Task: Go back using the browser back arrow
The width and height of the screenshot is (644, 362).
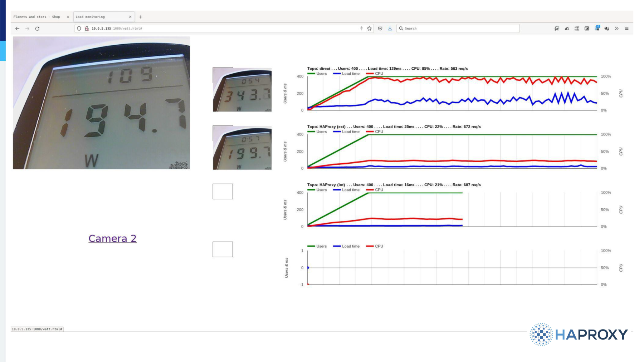Action: [17, 29]
